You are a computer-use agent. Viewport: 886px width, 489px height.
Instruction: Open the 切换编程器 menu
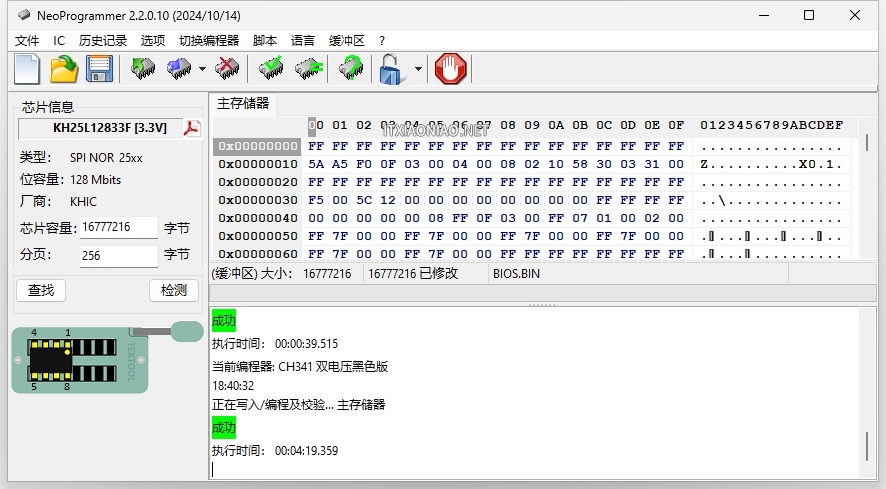click(209, 41)
